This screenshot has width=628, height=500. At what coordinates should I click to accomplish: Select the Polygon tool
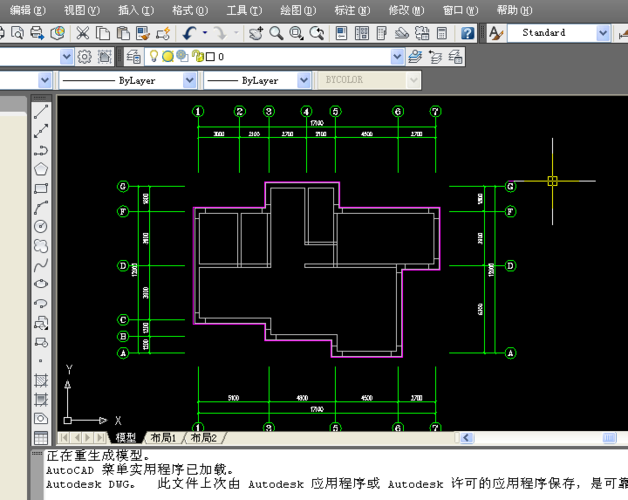[x=41, y=169]
